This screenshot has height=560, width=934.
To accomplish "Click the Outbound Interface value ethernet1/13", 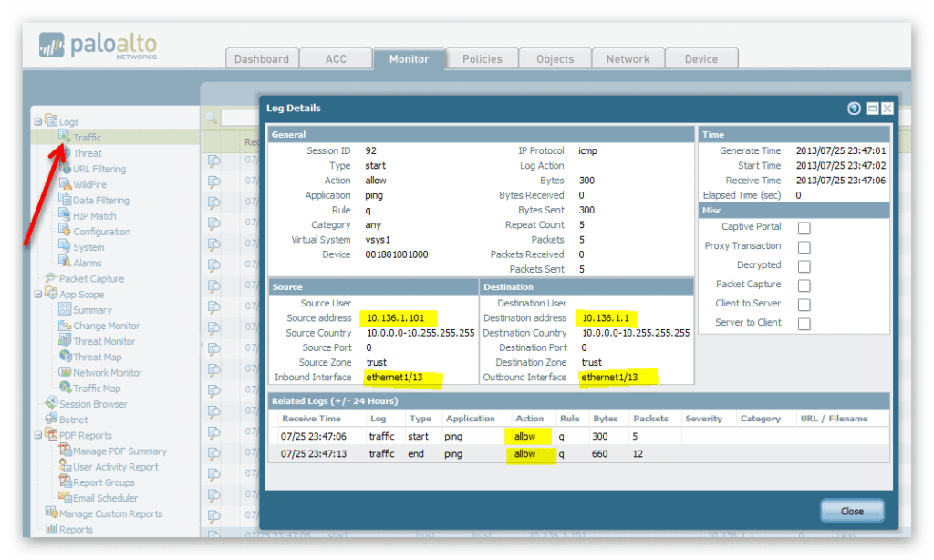I will (x=609, y=377).
